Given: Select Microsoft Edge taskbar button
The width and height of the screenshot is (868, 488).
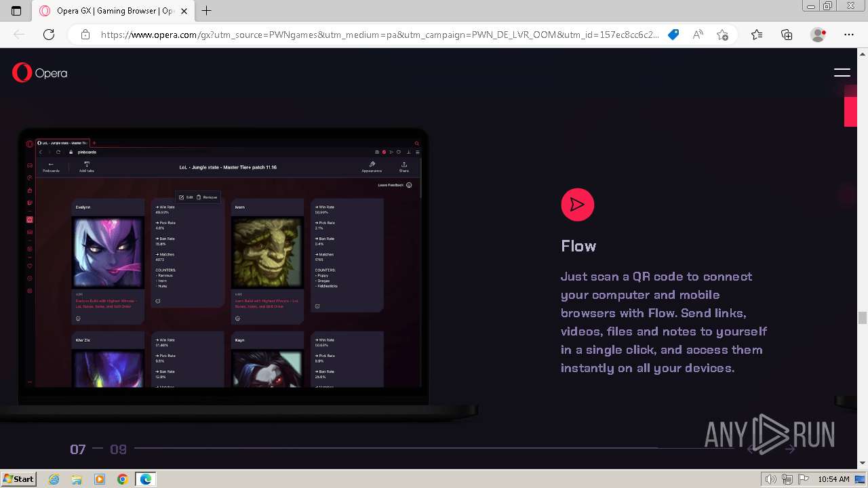Looking at the screenshot, I should tap(146, 479).
